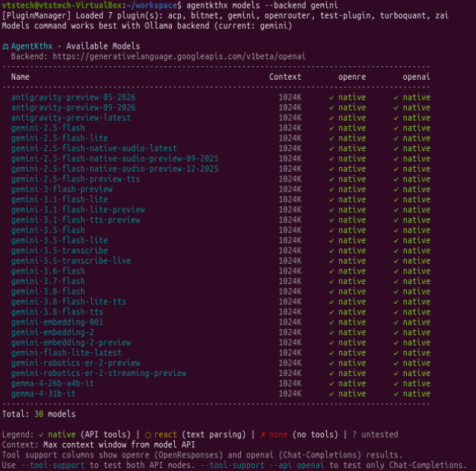Viewport: 476px width, 471px height.
Task: Select model name gemini-3.5-flash
Action: [x=48, y=230]
